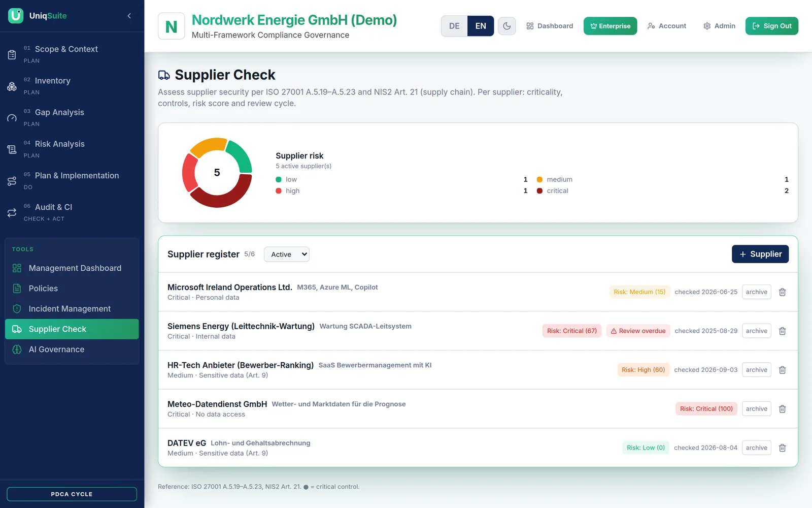Delete Microsoft Ireland Operations supplier via trash icon
The width and height of the screenshot is (812, 508).
coord(782,292)
